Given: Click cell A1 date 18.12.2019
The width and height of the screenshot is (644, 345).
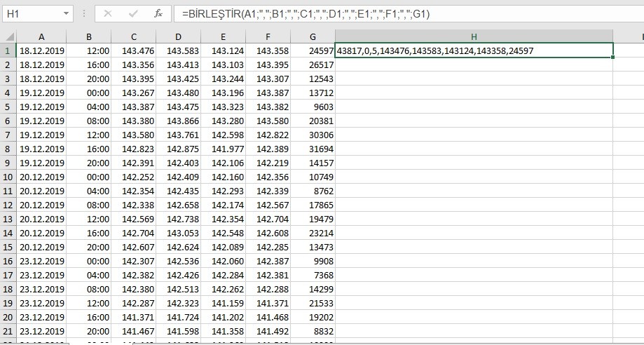Looking at the screenshot, I should pos(41,50).
